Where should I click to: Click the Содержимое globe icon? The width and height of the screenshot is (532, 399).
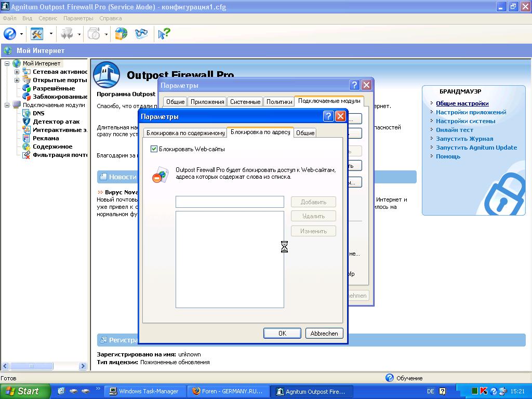pos(26,147)
